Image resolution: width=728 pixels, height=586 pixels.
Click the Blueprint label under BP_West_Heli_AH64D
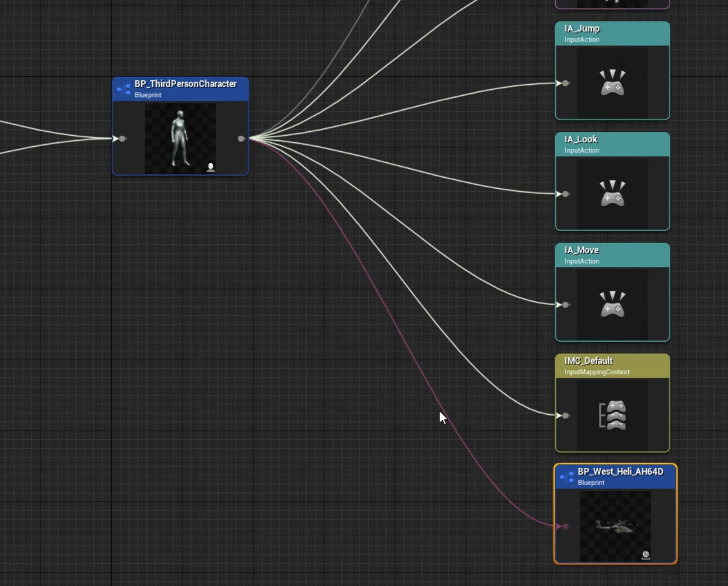pos(591,482)
